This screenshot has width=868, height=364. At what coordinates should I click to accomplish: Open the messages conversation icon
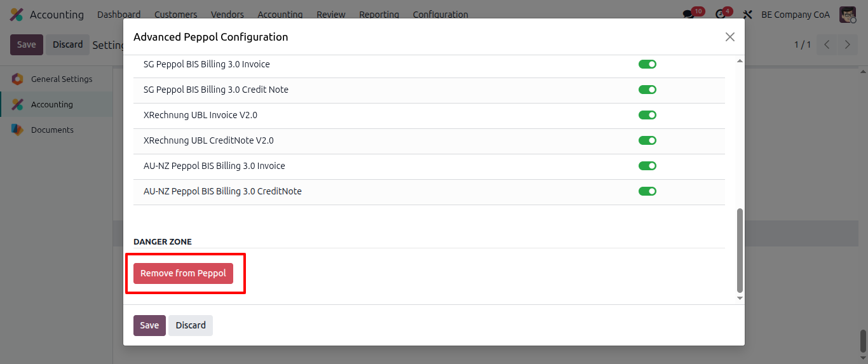click(x=688, y=15)
